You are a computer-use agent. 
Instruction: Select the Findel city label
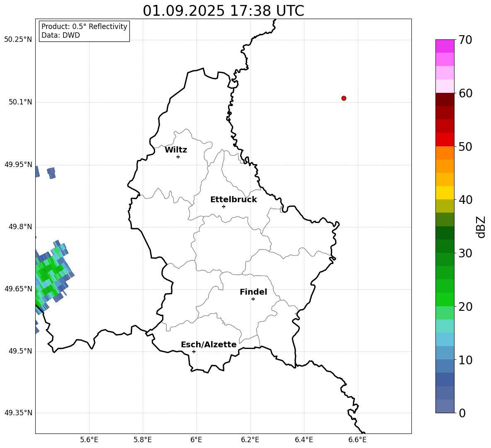point(253,292)
